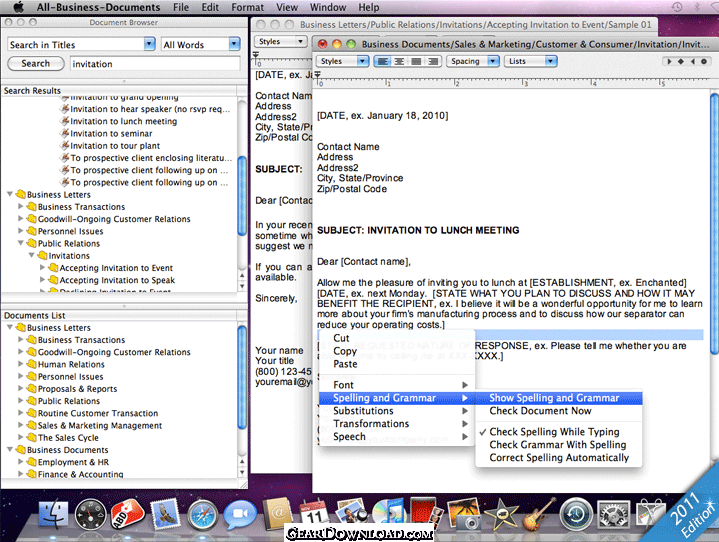
Task: Open Styles dropdown in Sample 01 window
Action: tap(280, 42)
